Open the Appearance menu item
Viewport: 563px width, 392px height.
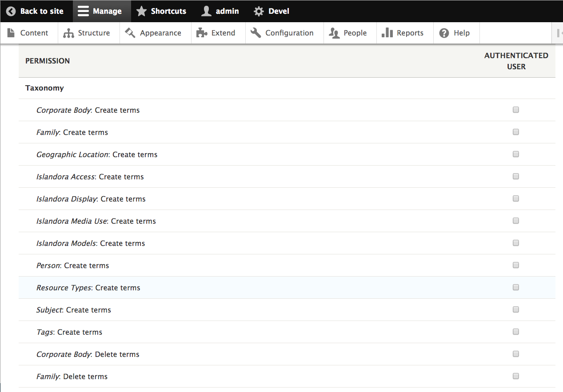[x=153, y=33]
